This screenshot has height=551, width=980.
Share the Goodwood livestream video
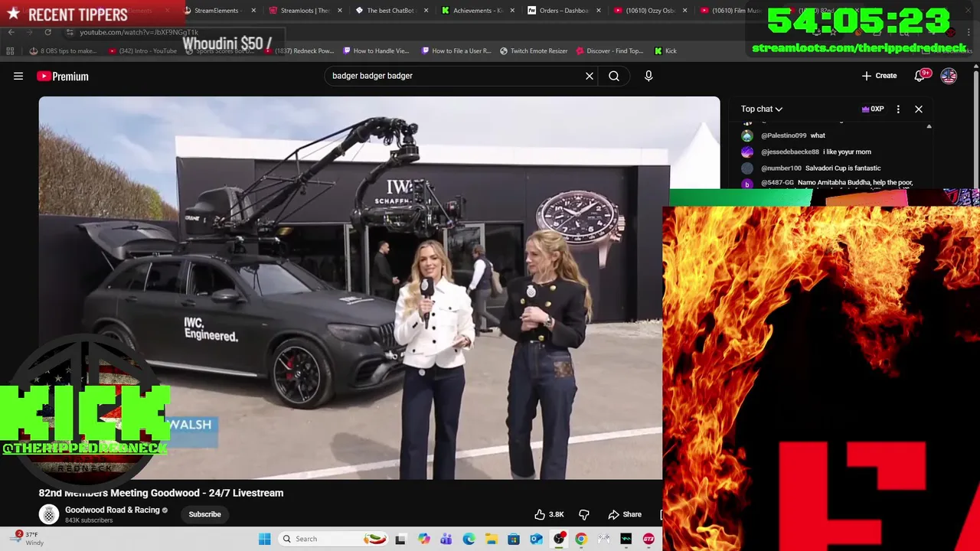[625, 514]
